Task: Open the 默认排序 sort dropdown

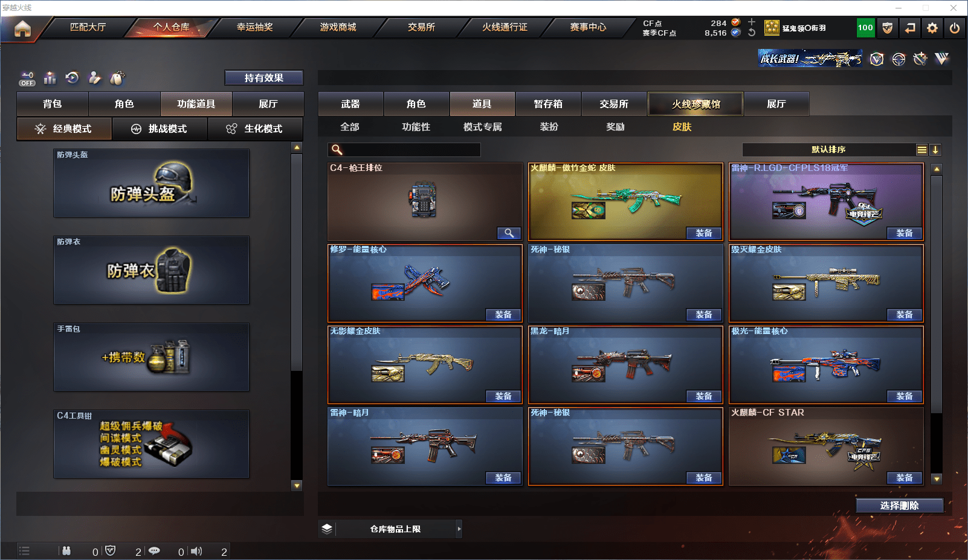Action: coord(828,150)
